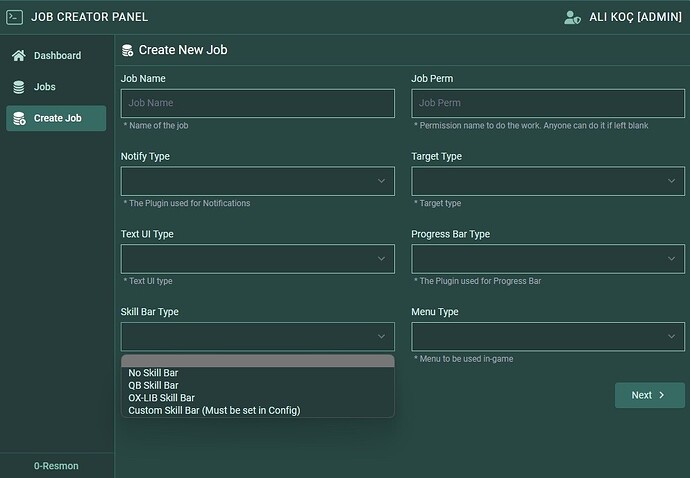Click the '* Name of the job' hint
Viewport: 690px width, 478px height.
coord(156,126)
